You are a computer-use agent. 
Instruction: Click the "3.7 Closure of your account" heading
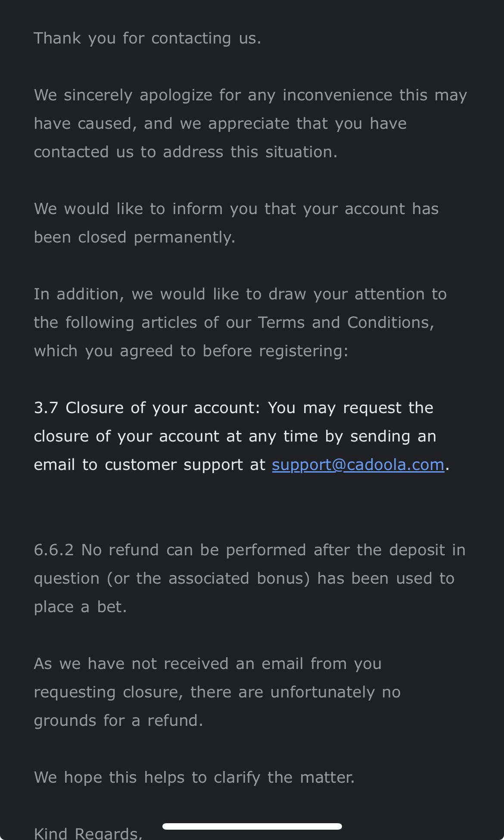point(146,408)
